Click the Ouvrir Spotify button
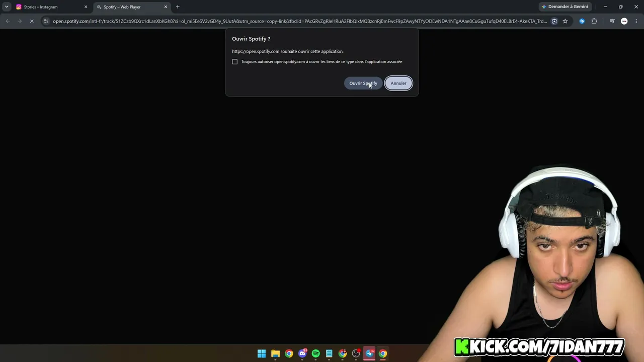 click(x=363, y=83)
